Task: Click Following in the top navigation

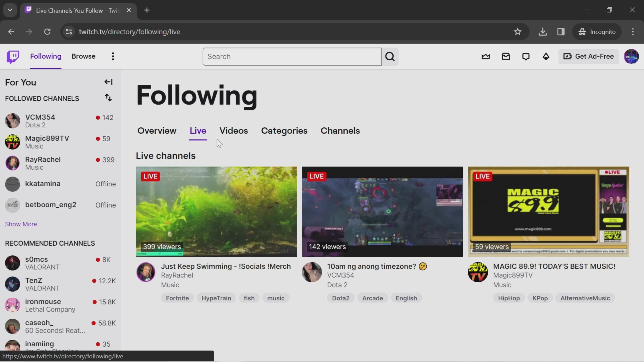Action: pos(46,56)
